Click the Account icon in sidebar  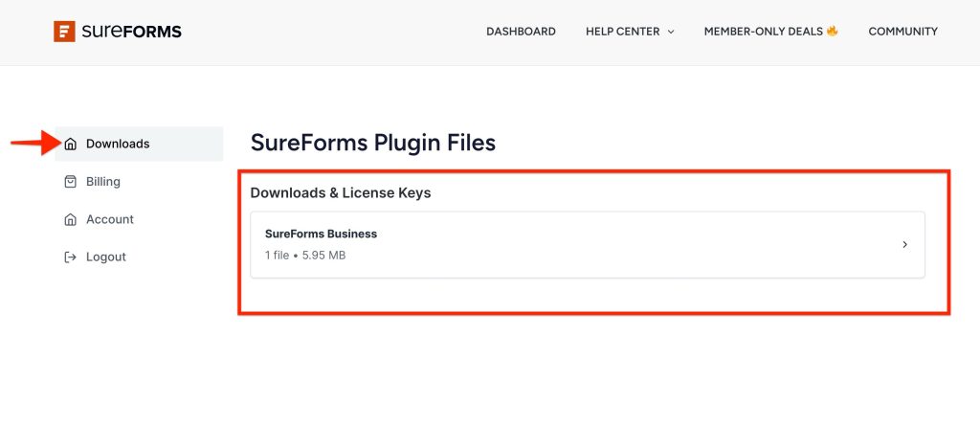click(71, 219)
